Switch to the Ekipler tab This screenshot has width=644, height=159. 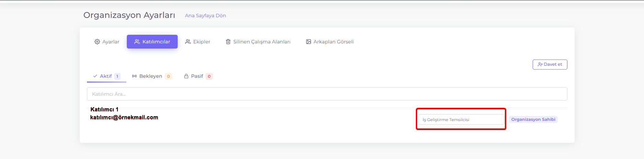click(x=198, y=42)
